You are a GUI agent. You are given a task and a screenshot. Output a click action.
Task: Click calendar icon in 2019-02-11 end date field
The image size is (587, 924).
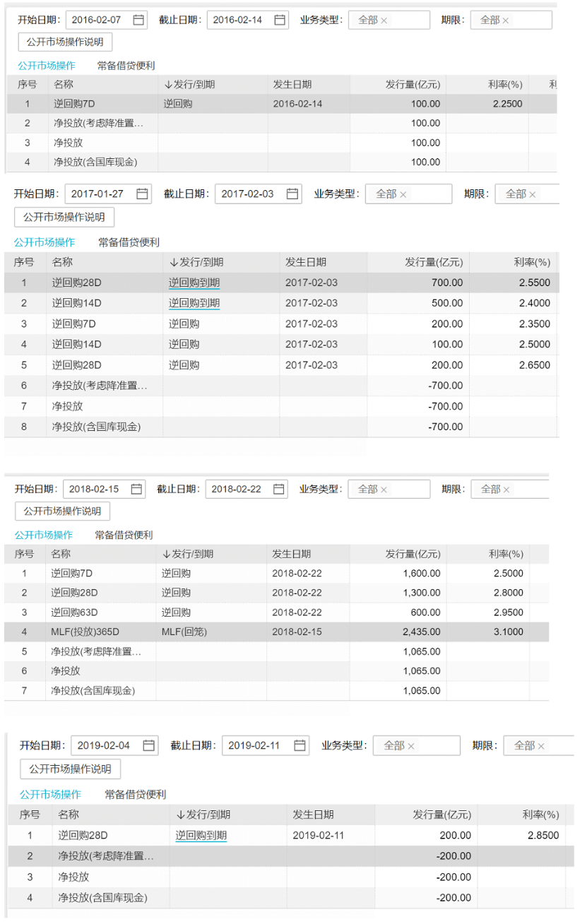point(300,745)
